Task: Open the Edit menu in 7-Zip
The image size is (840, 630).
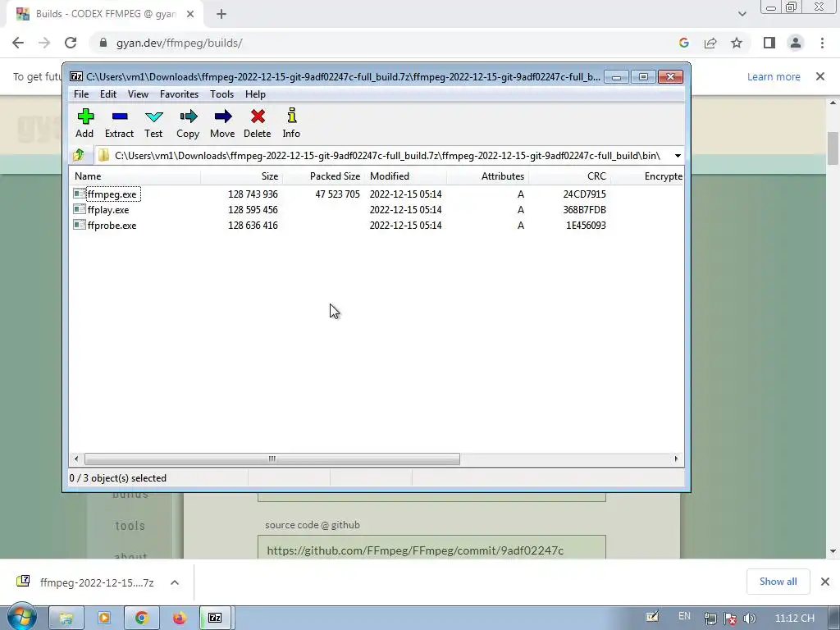Action: click(x=108, y=94)
